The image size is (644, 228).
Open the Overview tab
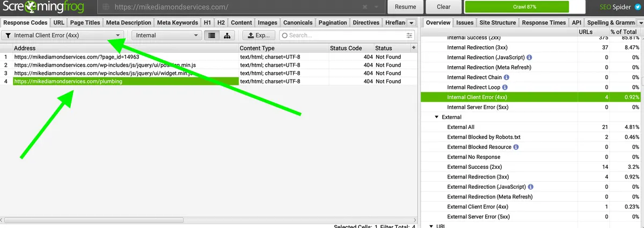pos(438,23)
